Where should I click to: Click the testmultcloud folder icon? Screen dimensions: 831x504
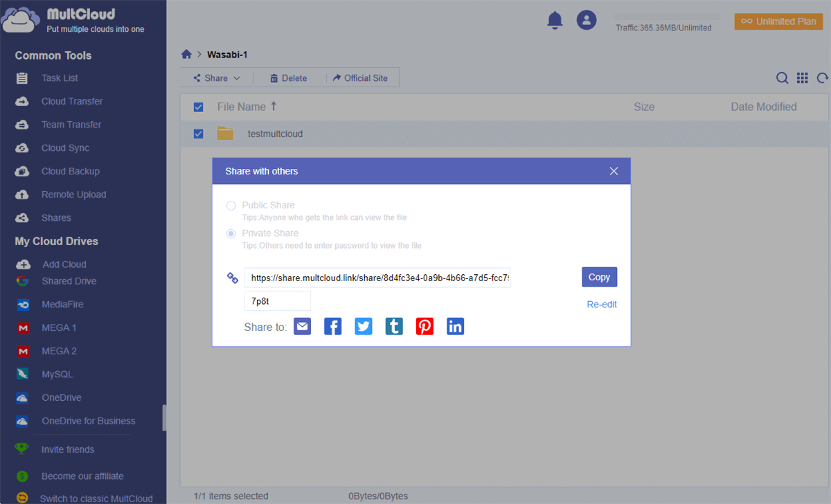tap(225, 134)
